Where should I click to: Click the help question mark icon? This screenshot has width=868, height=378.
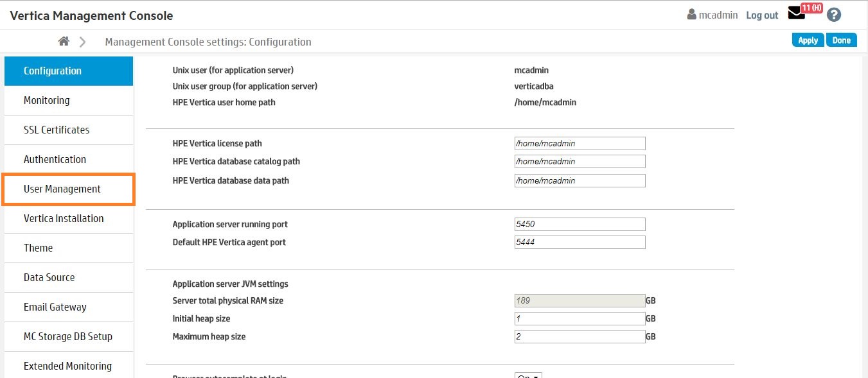pyautogui.click(x=833, y=15)
